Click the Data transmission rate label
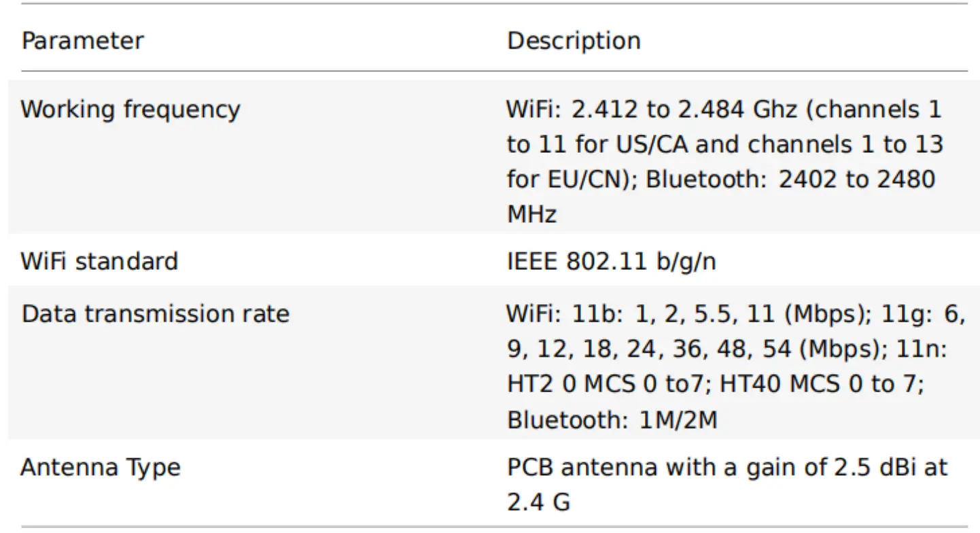 (x=155, y=314)
